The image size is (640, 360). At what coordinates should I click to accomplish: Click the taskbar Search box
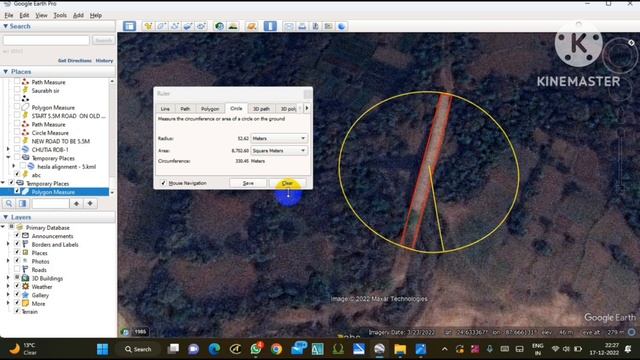[x=138, y=349]
